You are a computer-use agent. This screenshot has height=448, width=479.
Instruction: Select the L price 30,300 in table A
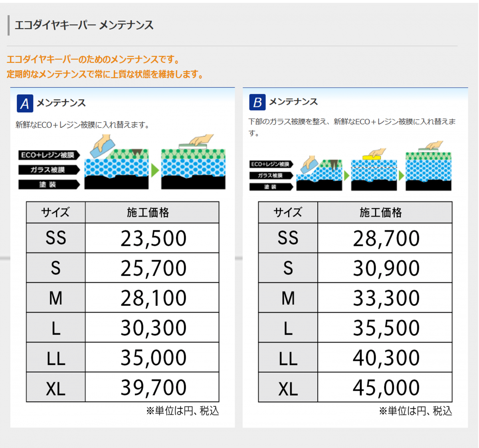click(153, 328)
